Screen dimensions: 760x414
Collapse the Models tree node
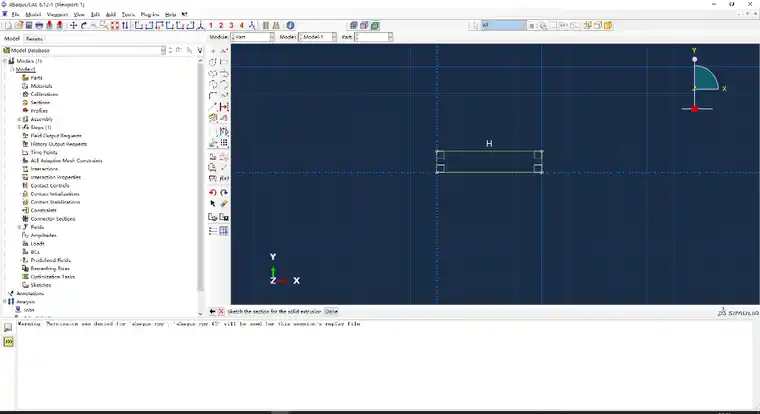[x=5, y=61]
